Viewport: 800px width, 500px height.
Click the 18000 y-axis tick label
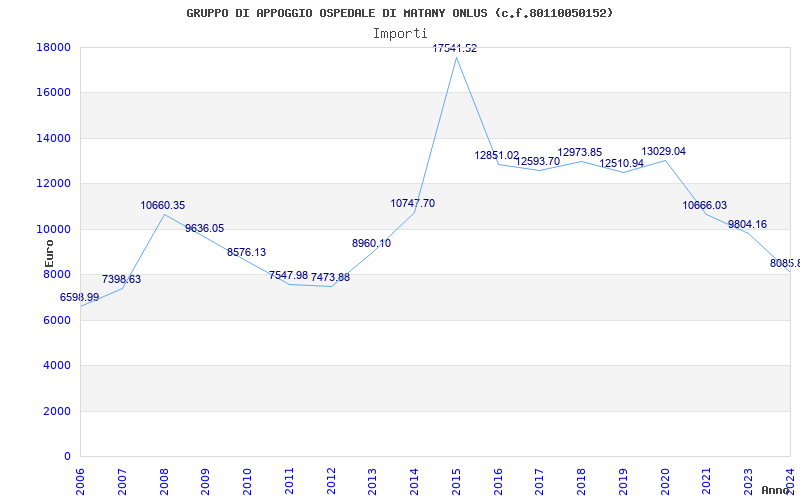pos(53,47)
